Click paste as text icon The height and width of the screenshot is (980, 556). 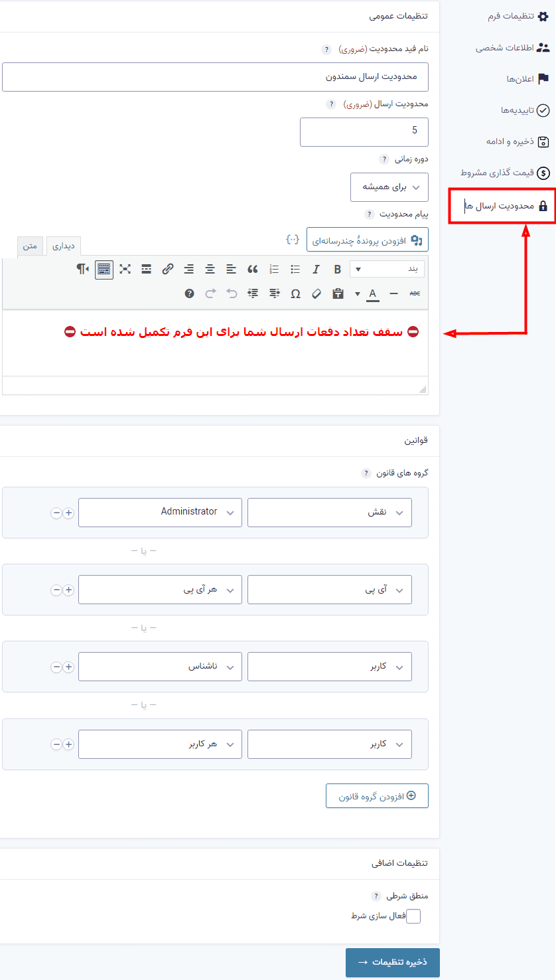pos(338,293)
